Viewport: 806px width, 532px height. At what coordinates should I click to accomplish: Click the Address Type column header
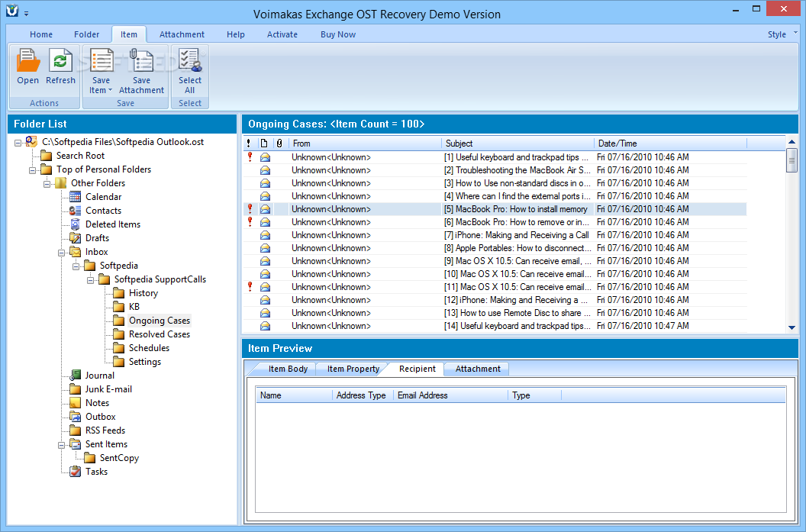point(363,395)
